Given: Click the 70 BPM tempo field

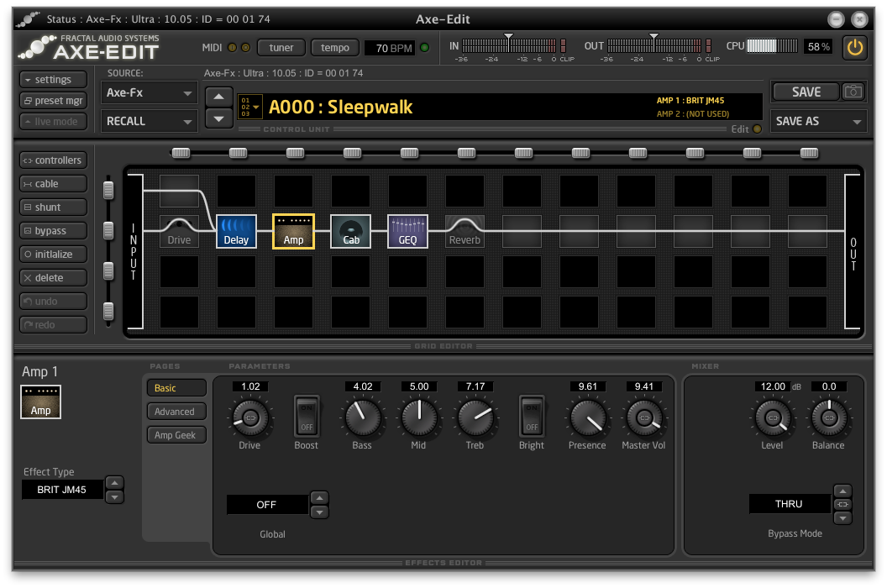Looking at the screenshot, I should (390, 48).
